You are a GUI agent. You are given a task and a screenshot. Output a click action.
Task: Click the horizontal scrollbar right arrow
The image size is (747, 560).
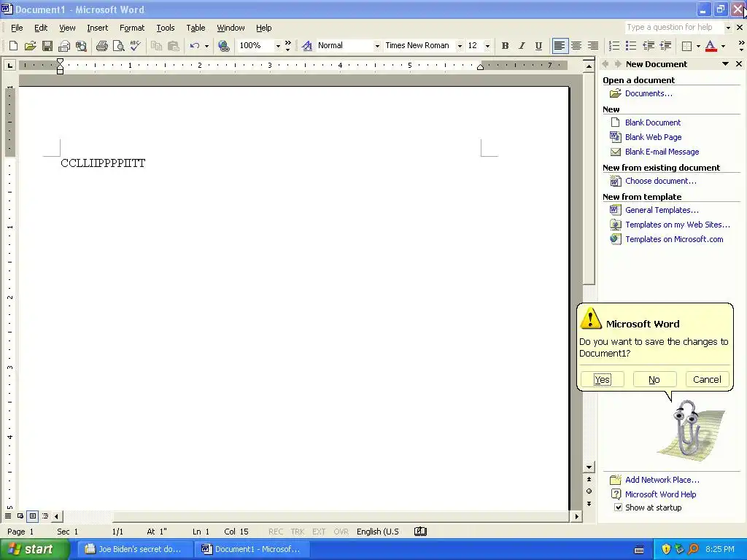point(576,516)
